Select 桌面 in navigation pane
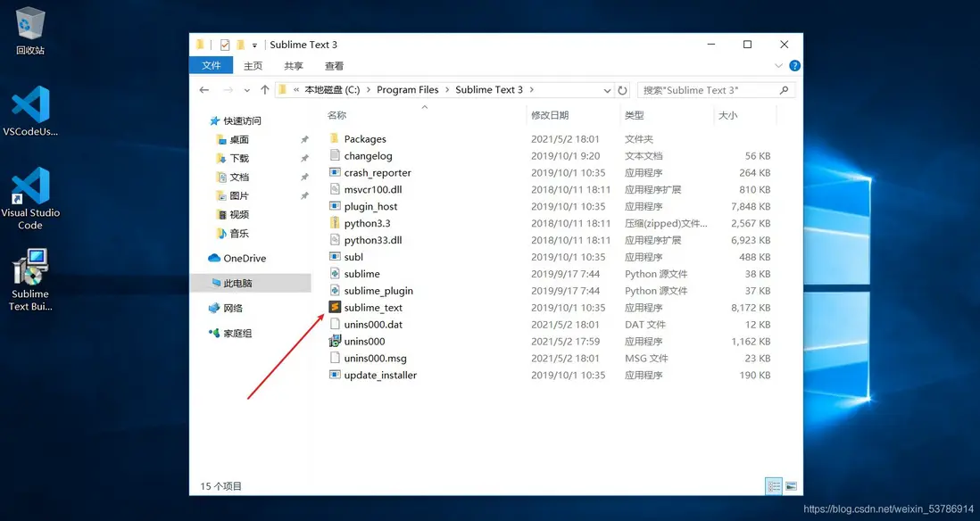 (239, 139)
